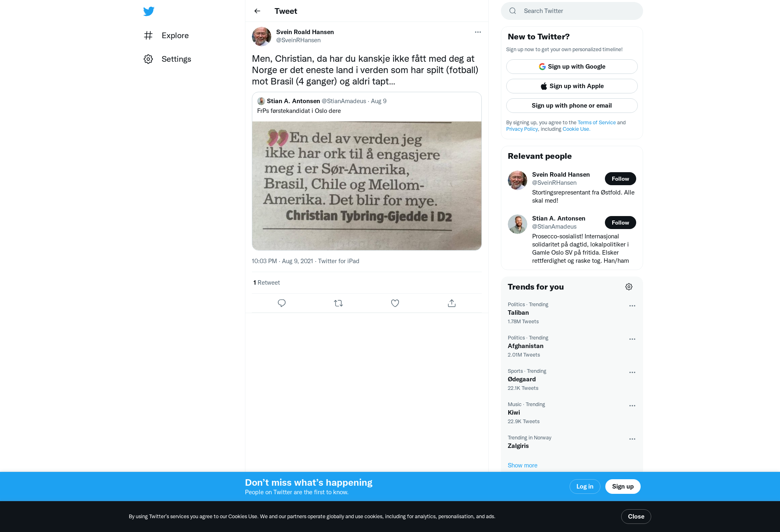
Task: Open more options for Ødegaard trend
Action: 632,372
